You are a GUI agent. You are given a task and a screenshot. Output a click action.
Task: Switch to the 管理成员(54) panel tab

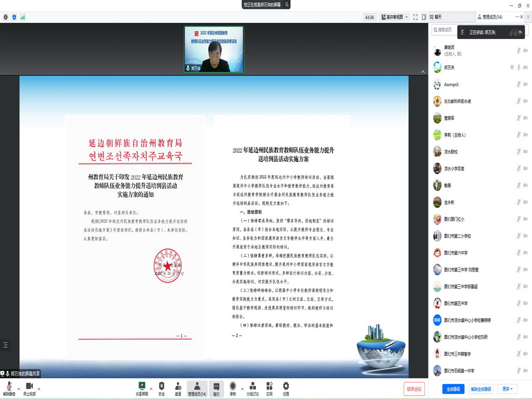click(x=490, y=17)
